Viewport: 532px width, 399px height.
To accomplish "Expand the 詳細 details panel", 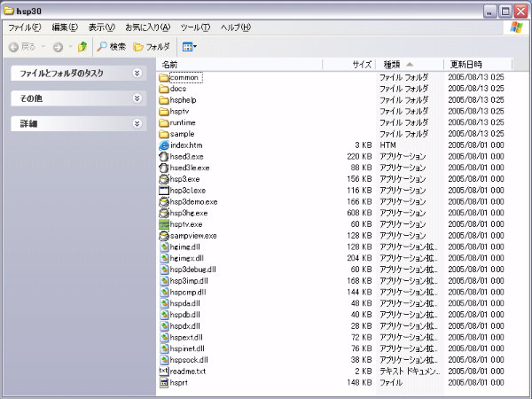I will pos(137,124).
